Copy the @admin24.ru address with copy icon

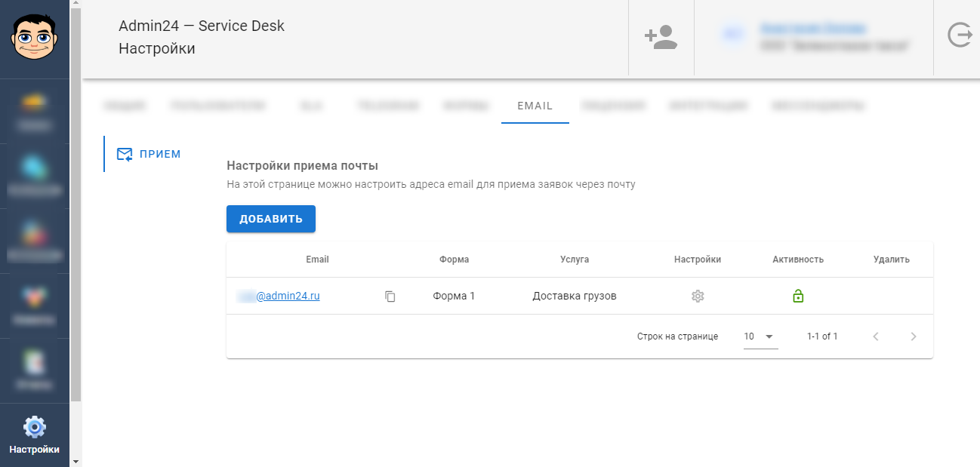[x=390, y=296]
